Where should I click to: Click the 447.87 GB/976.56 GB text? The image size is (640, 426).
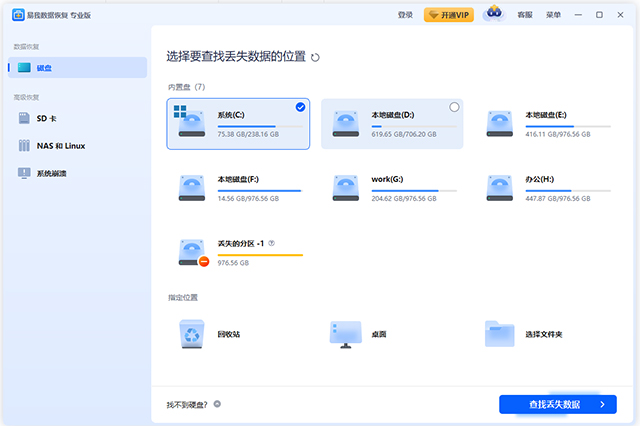tap(558, 199)
